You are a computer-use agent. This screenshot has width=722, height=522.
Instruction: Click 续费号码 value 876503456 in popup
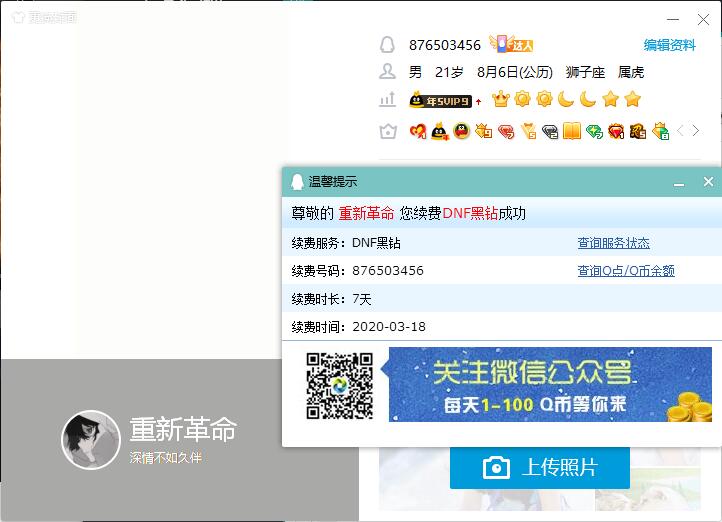388,271
